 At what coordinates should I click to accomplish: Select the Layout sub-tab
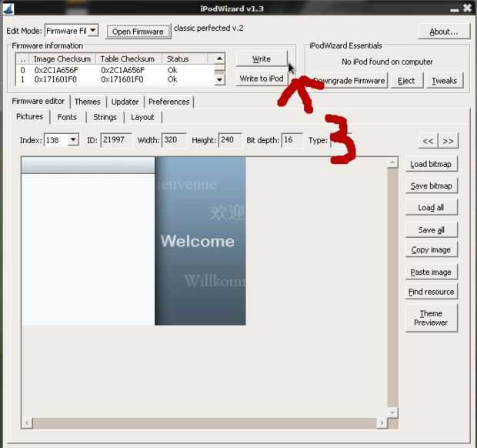pyautogui.click(x=142, y=117)
